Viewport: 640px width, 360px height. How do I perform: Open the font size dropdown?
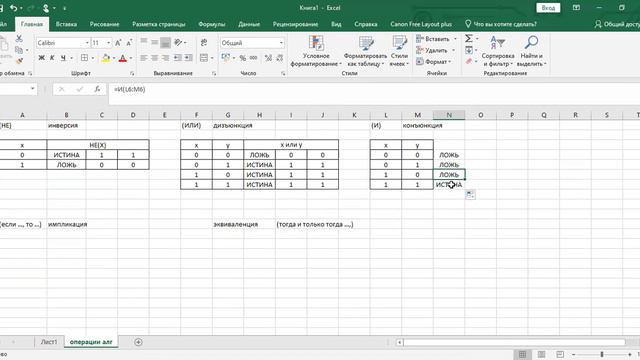pos(109,43)
